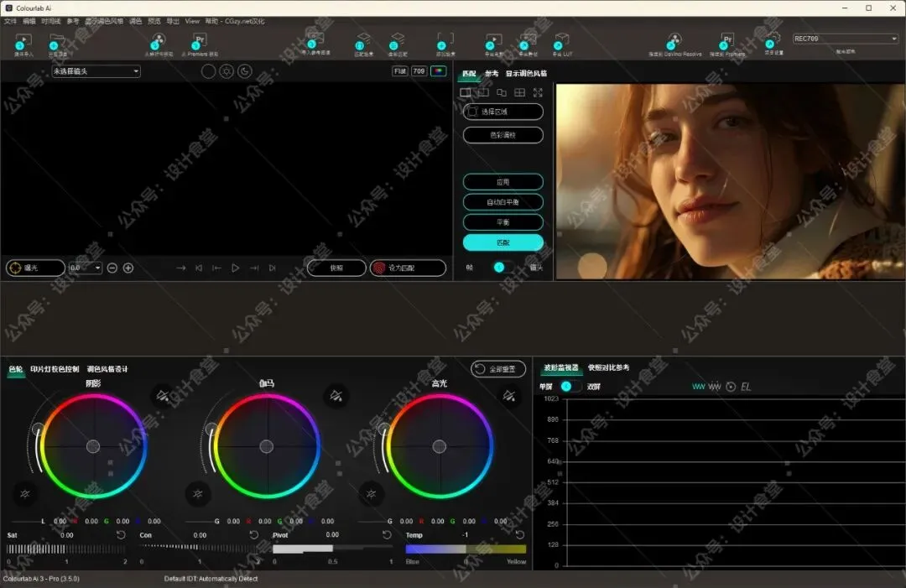Viewport: 906px width, 588px height.
Task: Select the grid view layout icon
Action: point(520,92)
